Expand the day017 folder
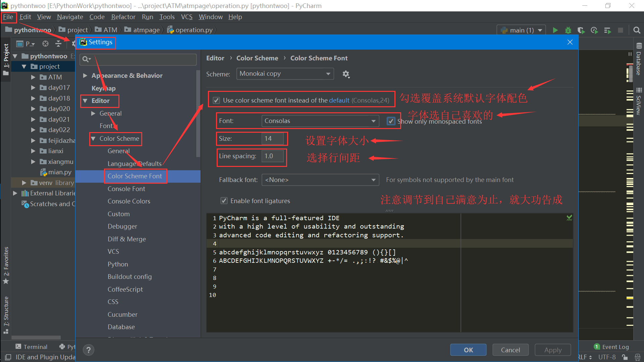 point(33,88)
